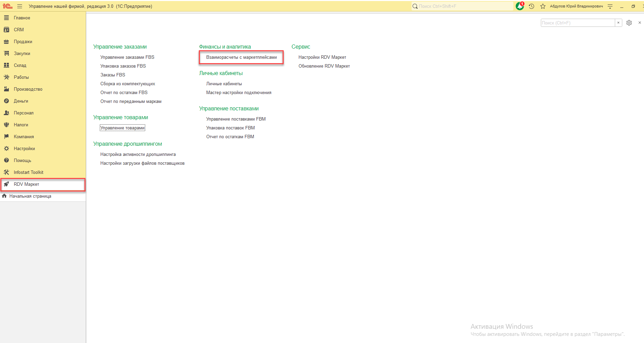This screenshot has width=644, height=343.
Task: Open Настройка активности дропшиппинга
Action: pyautogui.click(x=138, y=154)
